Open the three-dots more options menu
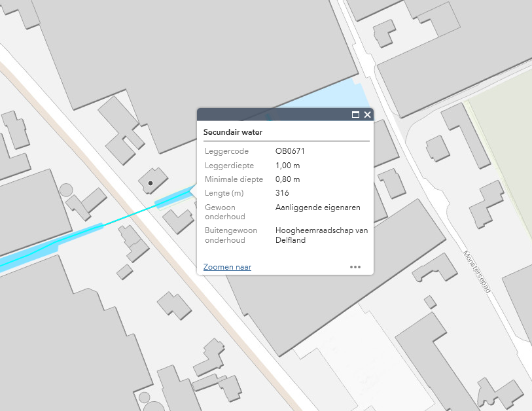The height and width of the screenshot is (411, 532). [355, 267]
